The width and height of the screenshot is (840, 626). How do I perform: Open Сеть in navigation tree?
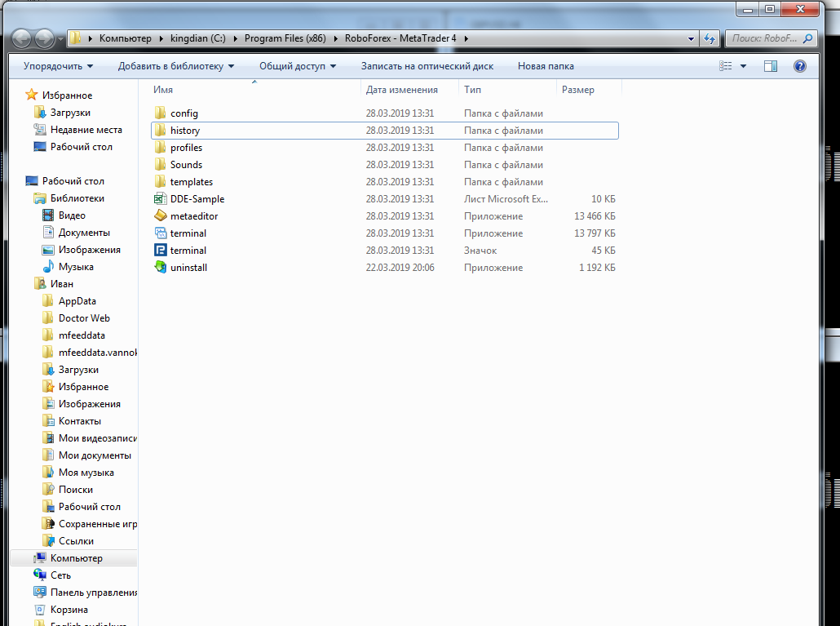[x=60, y=575]
